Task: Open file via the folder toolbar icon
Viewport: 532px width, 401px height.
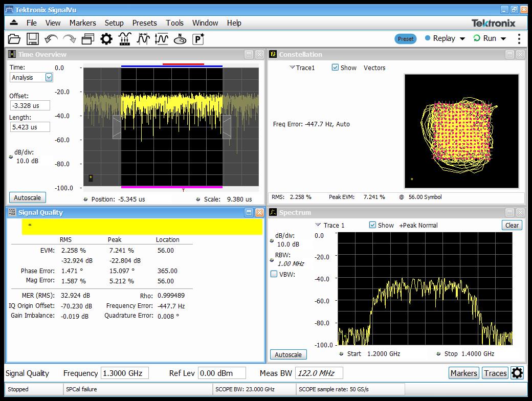Action: 14,39
